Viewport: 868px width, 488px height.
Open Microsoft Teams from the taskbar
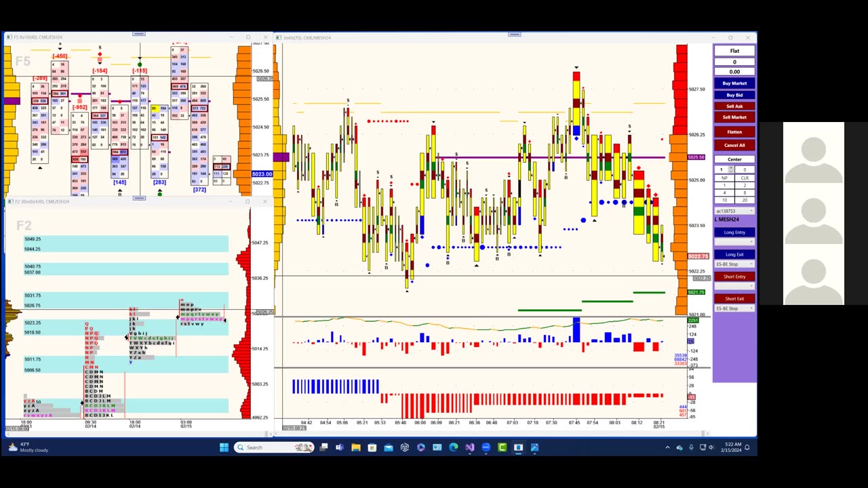tap(339, 447)
